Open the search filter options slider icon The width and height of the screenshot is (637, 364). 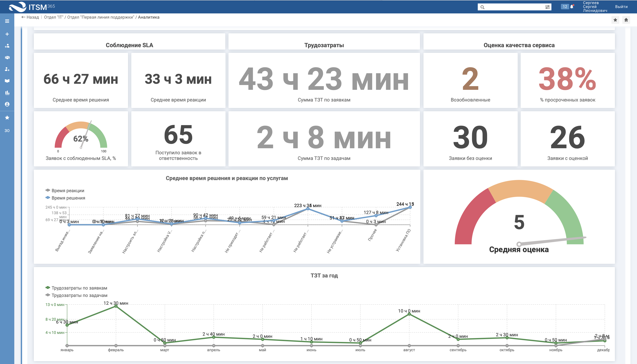coord(547,7)
